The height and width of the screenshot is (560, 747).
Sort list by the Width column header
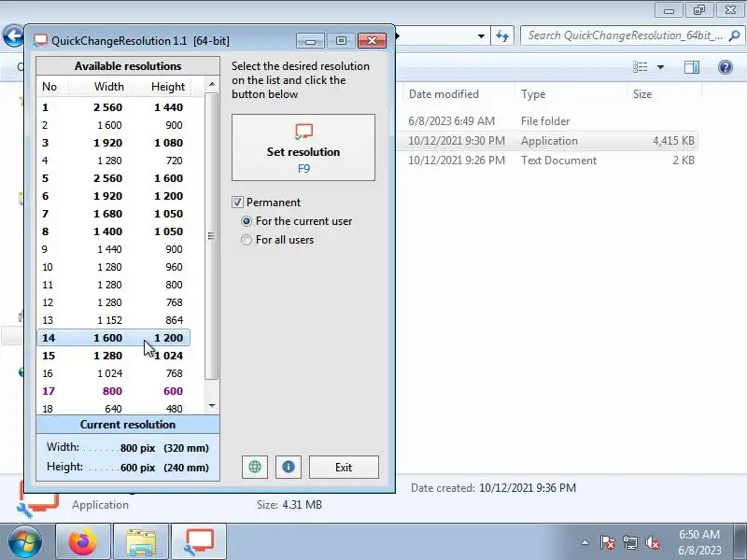click(99, 87)
